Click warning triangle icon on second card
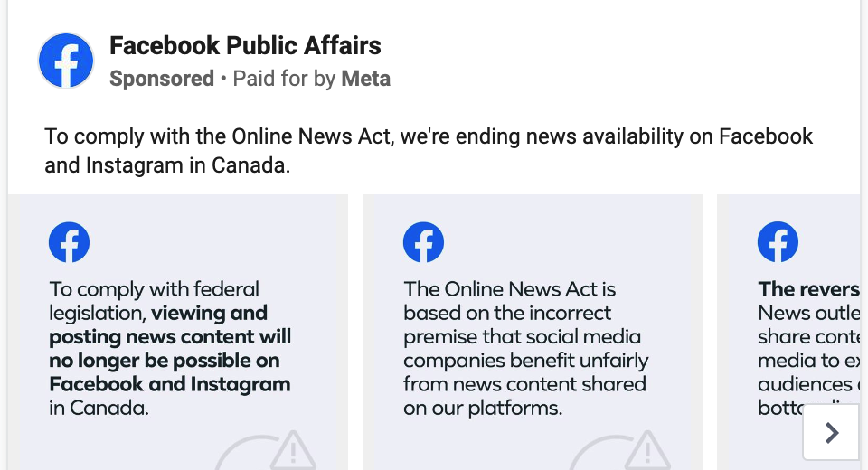The image size is (868, 470). pos(647,450)
